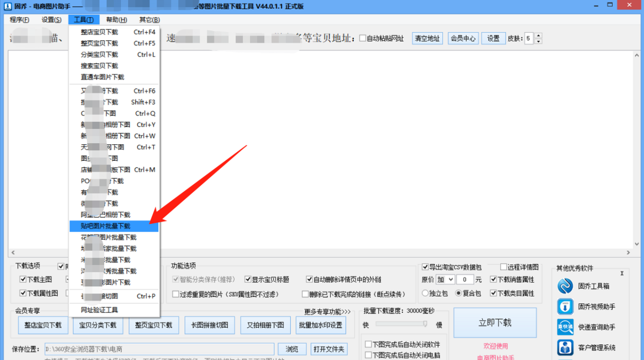Select 贴吧图片批量下载 menu entry
This screenshot has width=644, height=360.
(114, 226)
